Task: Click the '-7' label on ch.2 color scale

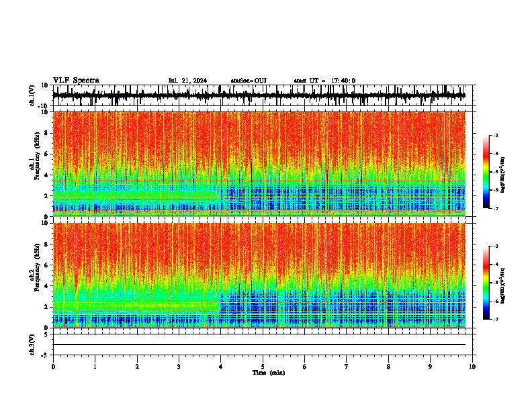Action: click(495, 319)
